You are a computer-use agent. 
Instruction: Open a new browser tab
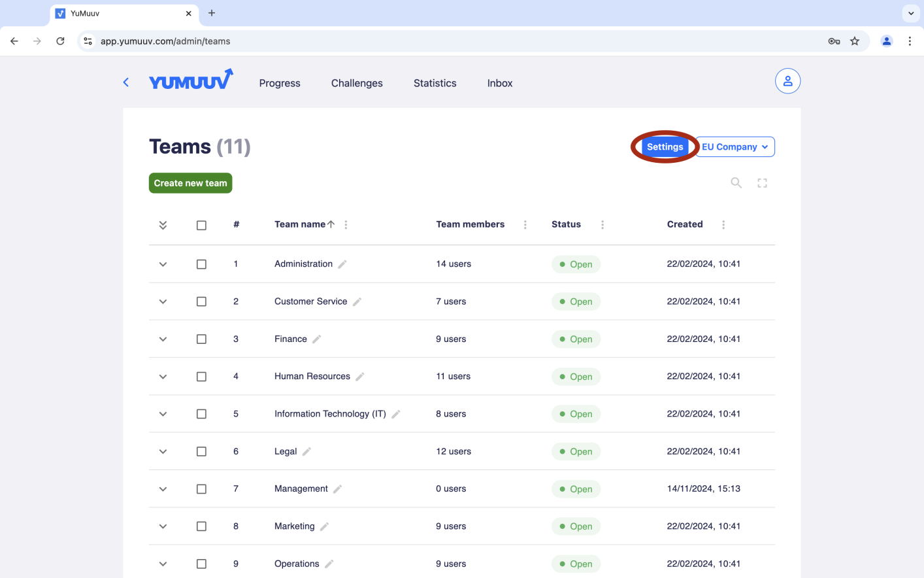coord(212,13)
